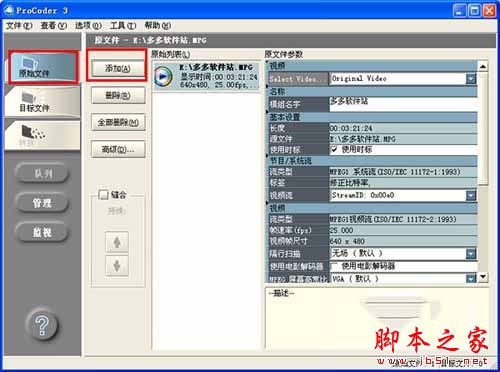Open the 选项(O) menu
Viewport: 500px width, 372px height.
coord(88,26)
